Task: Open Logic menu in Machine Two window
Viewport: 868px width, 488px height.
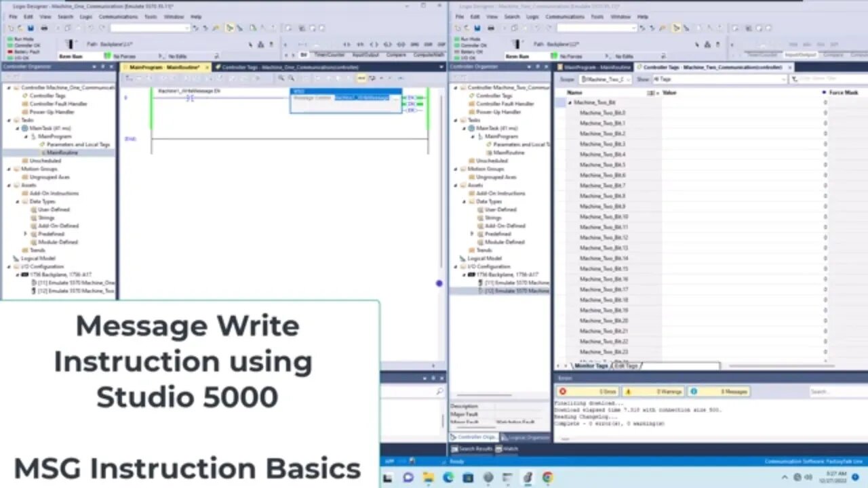Action: 532,16
